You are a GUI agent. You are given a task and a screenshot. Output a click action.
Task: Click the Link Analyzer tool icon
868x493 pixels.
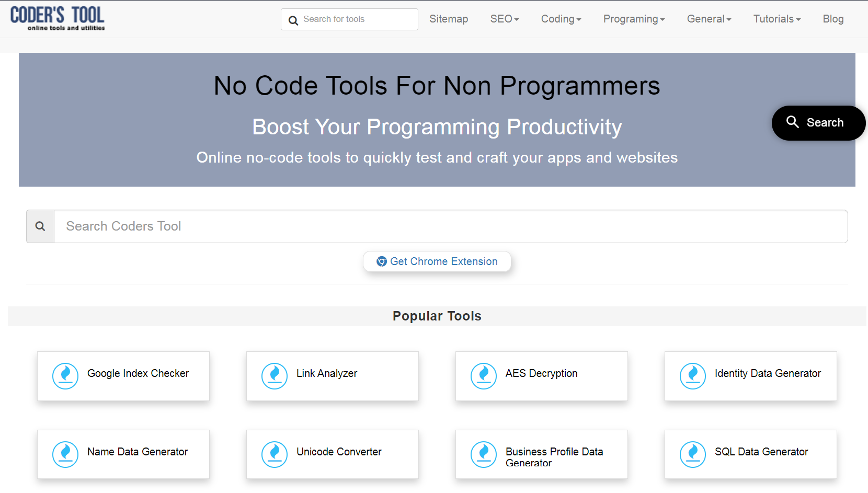pyautogui.click(x=275, y=376)
